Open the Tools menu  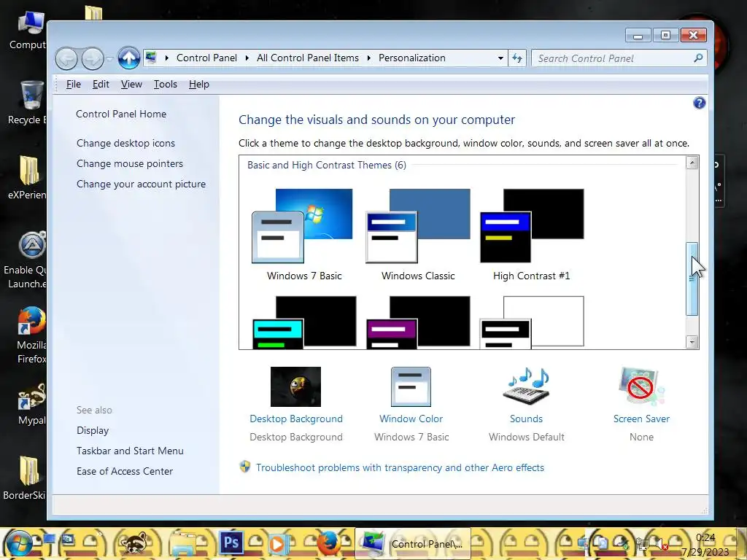tap(166, 85)
